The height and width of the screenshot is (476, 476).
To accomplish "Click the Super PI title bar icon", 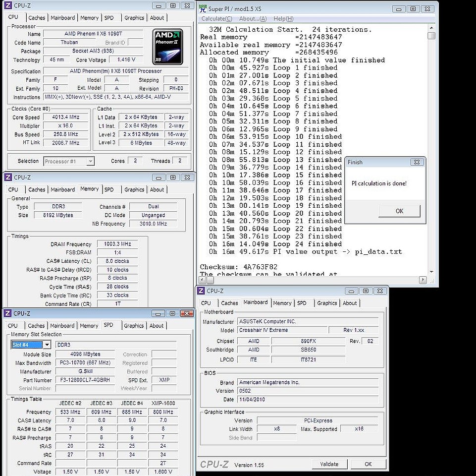I will 203,9.
